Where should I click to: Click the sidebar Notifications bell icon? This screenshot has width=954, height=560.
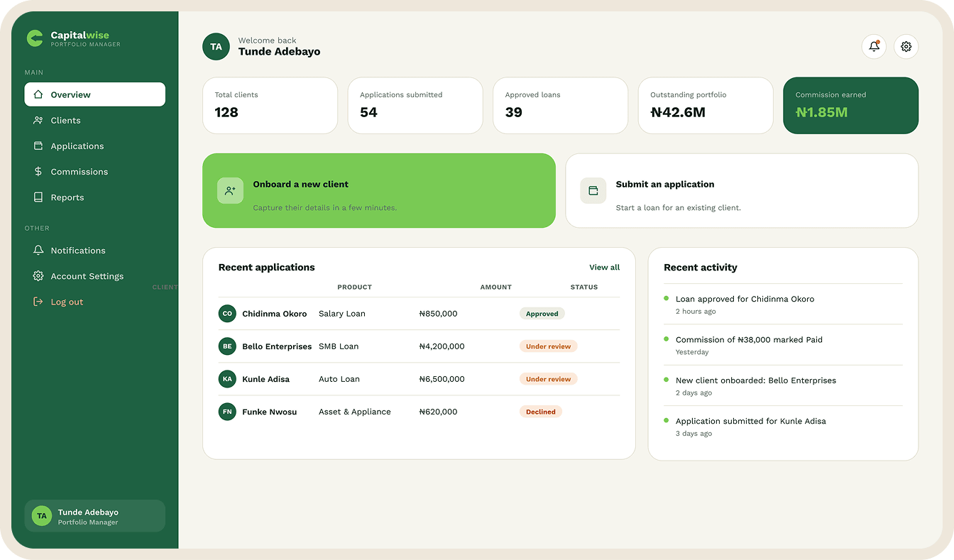38,251
